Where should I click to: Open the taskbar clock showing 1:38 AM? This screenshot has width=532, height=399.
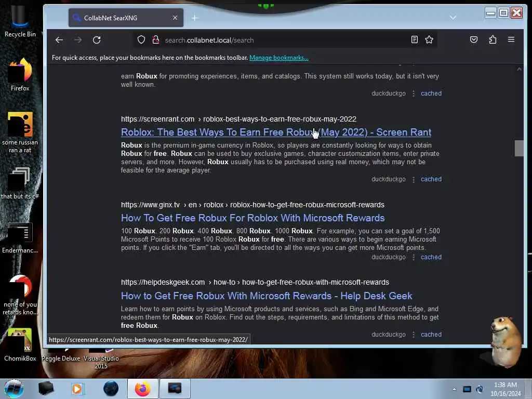506,389
